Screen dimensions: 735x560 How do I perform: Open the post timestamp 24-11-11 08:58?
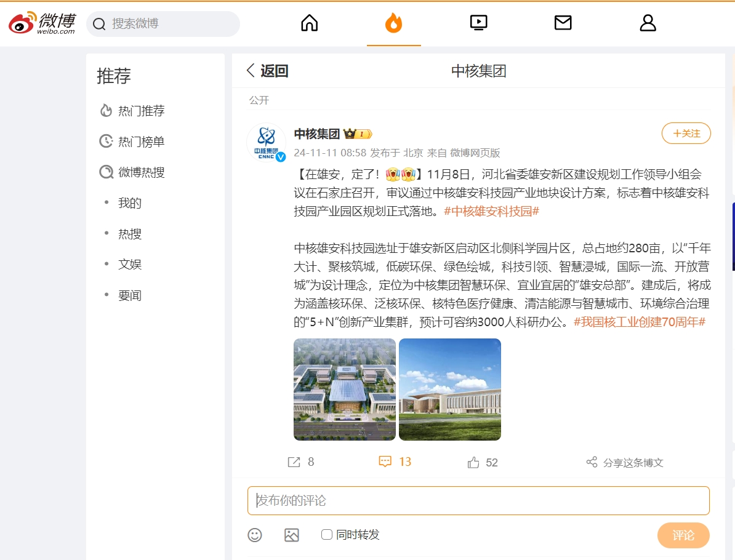click(x=330, y=153)
